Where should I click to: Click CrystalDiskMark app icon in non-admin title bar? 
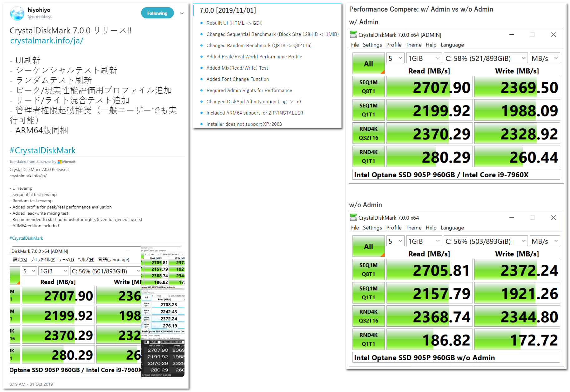click(x=353, y=217)
